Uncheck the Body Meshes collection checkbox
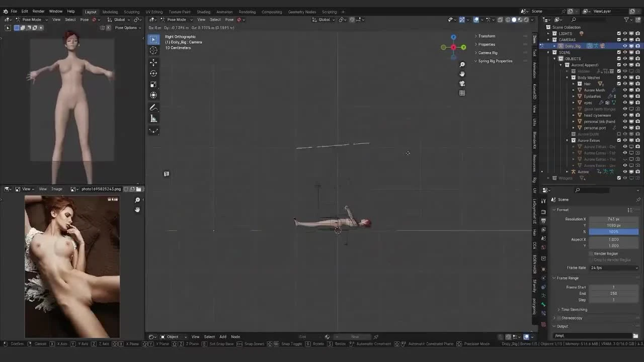 click(x=619, y=77)
